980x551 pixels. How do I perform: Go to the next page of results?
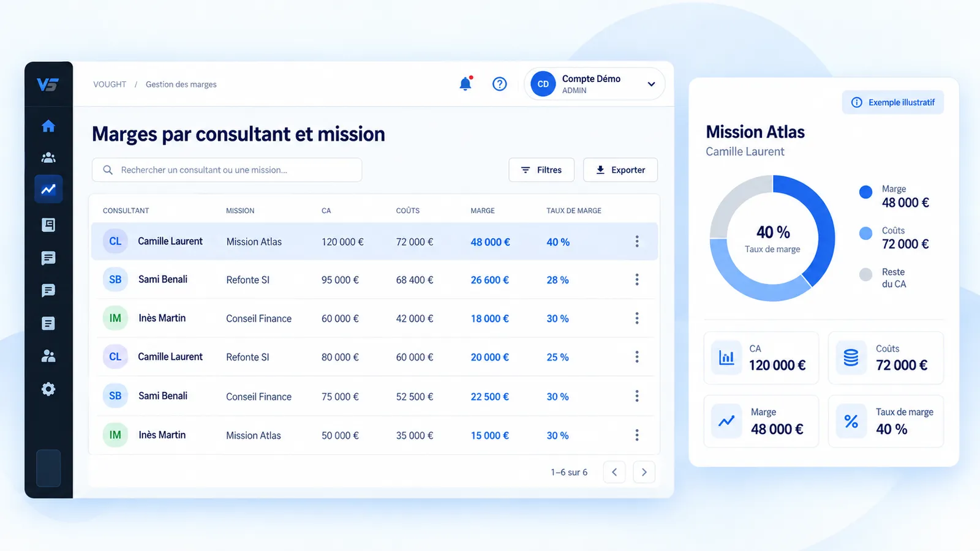point(644,472)
